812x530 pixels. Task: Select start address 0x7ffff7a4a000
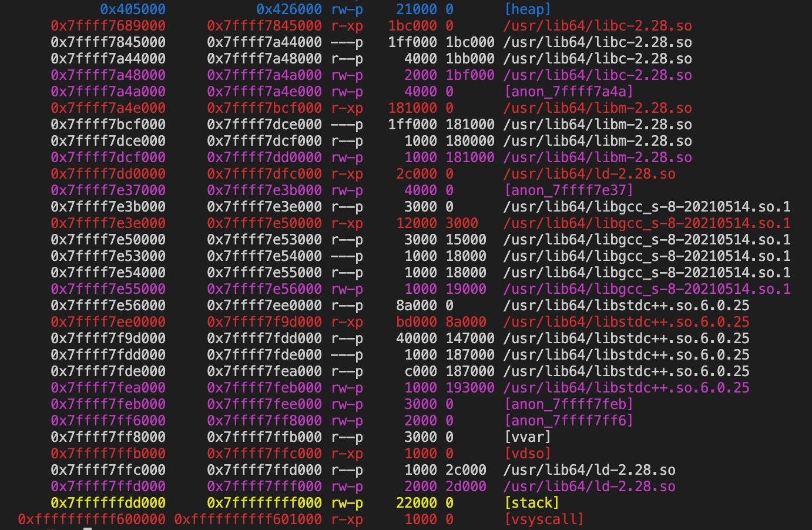108,92
